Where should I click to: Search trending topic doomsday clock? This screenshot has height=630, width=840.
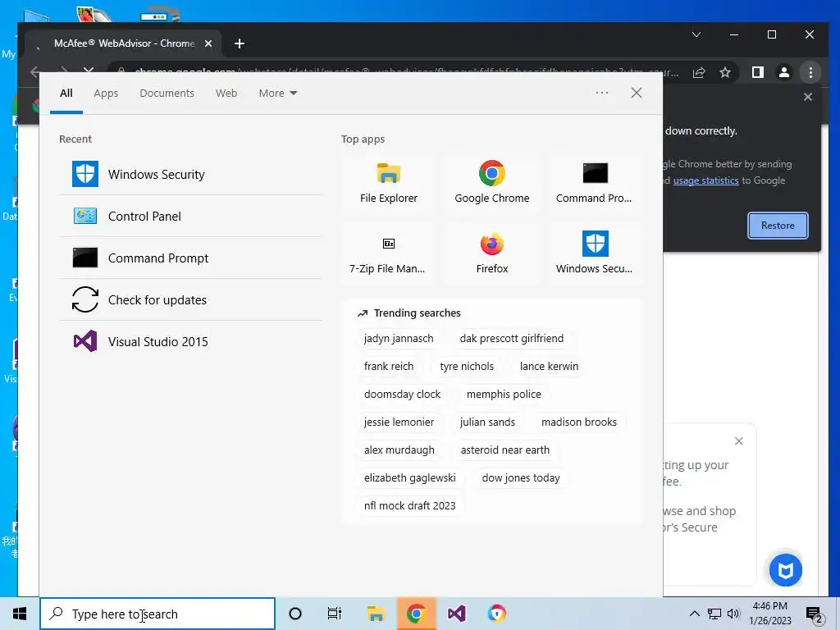[402, 395]
